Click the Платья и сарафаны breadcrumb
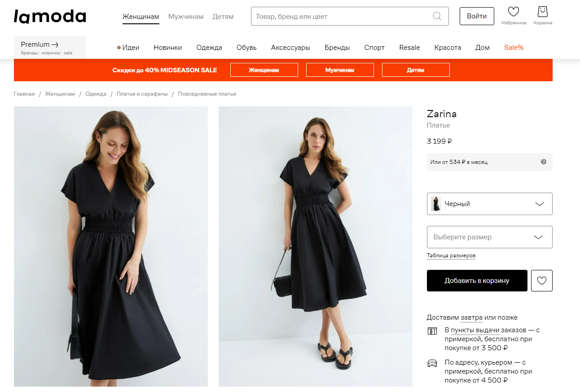This screenshot has width=580, height=392. point(142,94)
